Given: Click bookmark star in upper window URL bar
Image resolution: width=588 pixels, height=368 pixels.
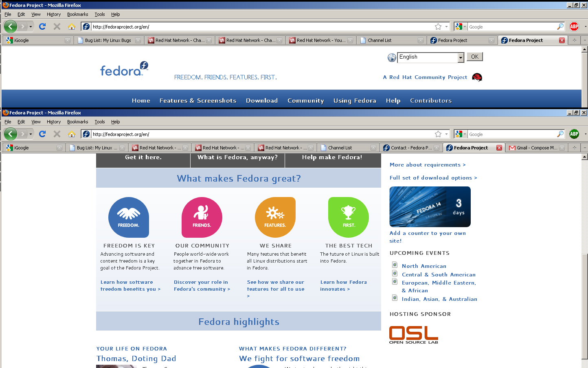Looking at the screenshot, I should coord(438,26).
